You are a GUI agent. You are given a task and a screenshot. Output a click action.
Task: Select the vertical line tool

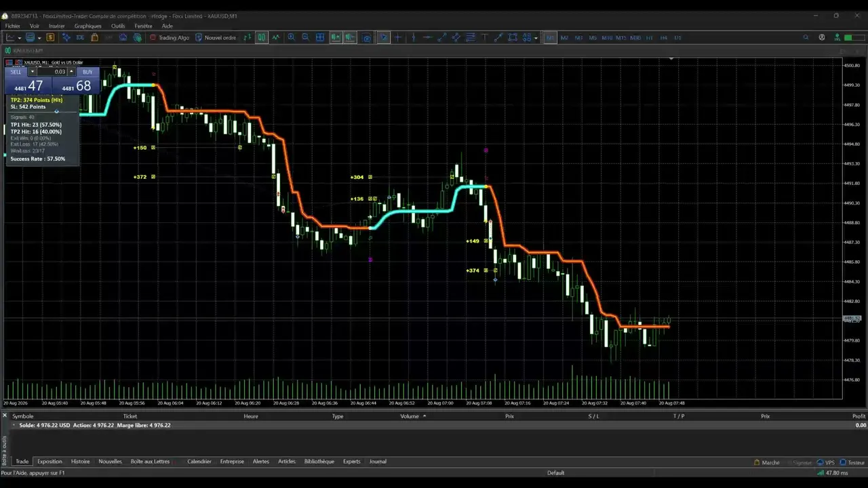tap(413, 37)
